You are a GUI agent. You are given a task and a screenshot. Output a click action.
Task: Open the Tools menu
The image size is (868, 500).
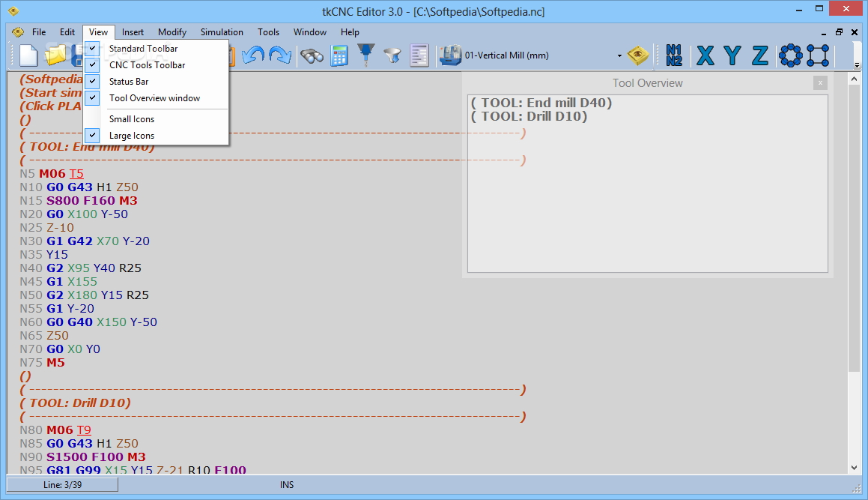(x=268, y=31)
